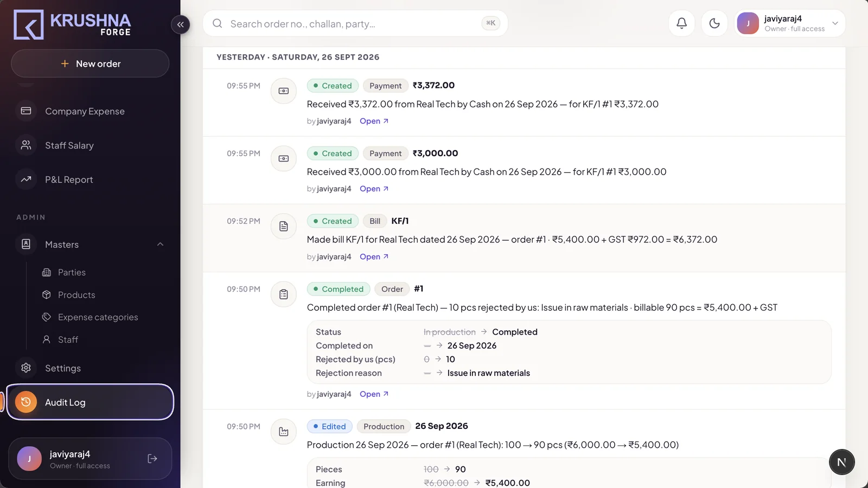Click bill document icon for KF/1

coord(284,226)
